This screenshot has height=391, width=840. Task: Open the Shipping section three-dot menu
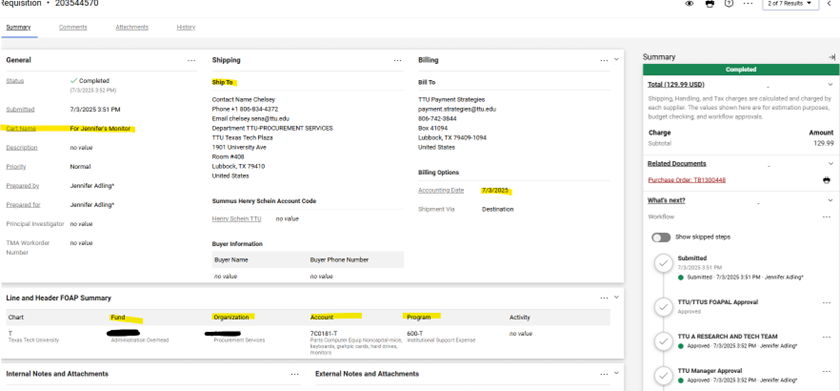tap(398, 61)
